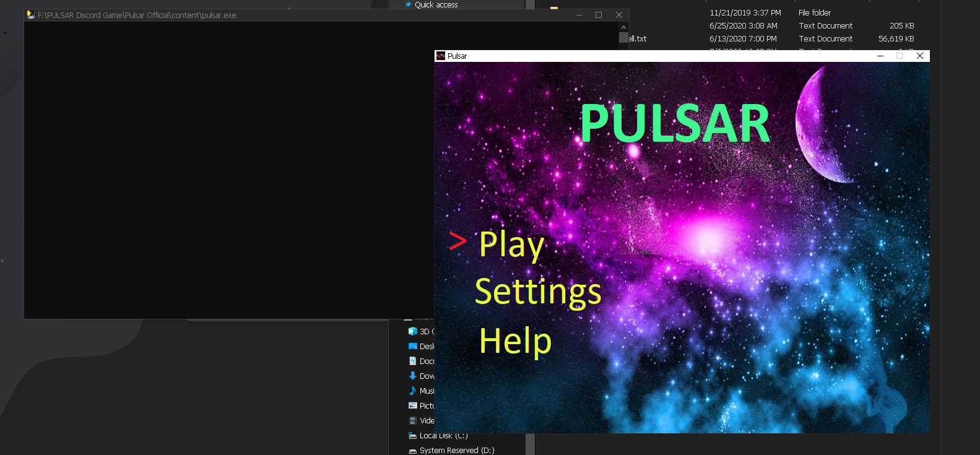
Task: Click the "Pulsar" title text of game window
Action: pos(457,56)
